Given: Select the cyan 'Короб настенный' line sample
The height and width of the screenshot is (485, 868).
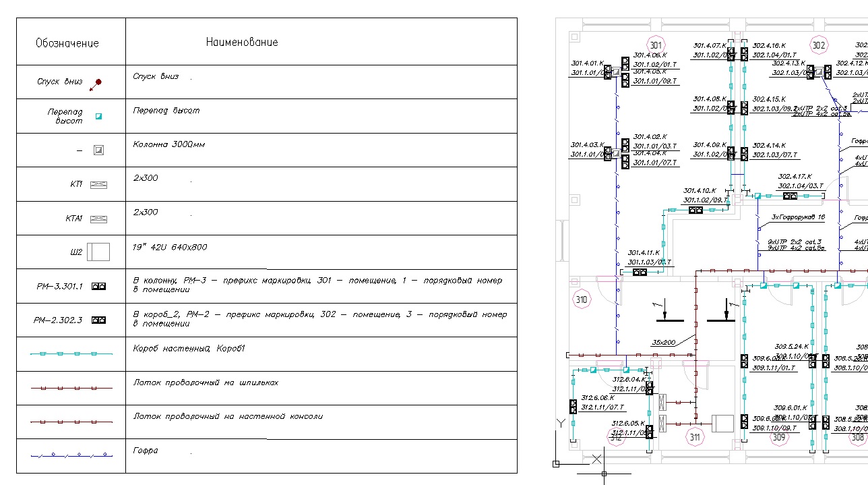Looking at the screenshot, I should (71, 353).
